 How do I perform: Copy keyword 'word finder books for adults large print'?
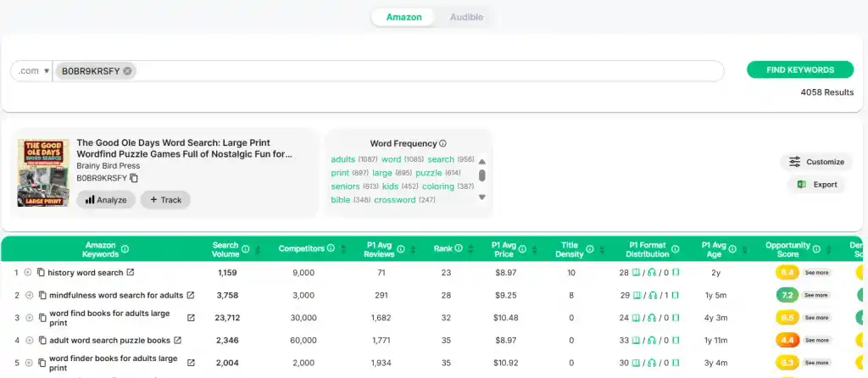[x=42, y=363]
